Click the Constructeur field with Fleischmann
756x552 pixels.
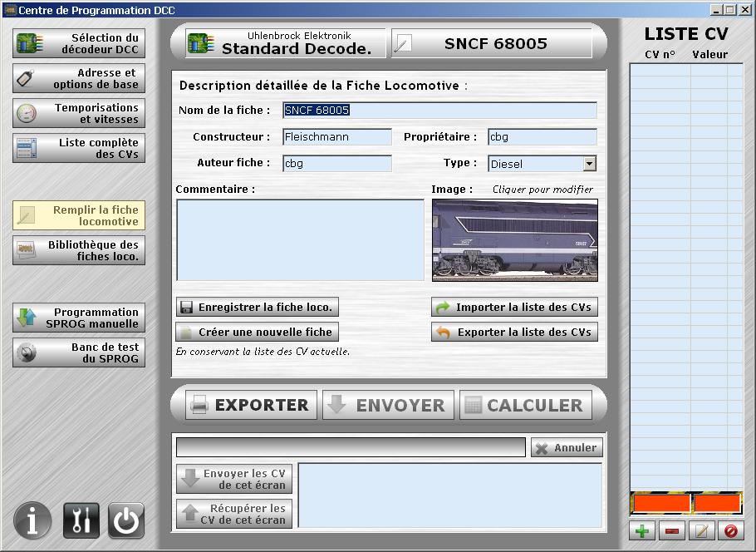[x=337, y=137]
